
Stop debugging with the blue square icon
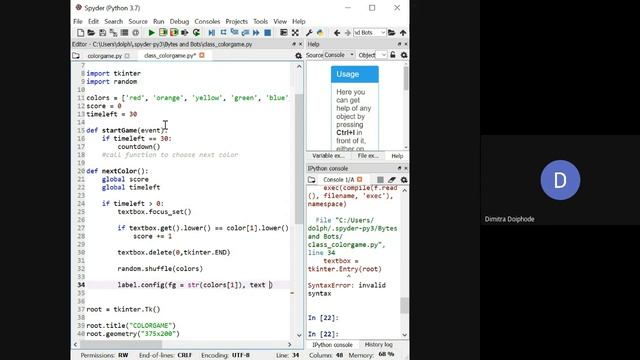[267, 33]
